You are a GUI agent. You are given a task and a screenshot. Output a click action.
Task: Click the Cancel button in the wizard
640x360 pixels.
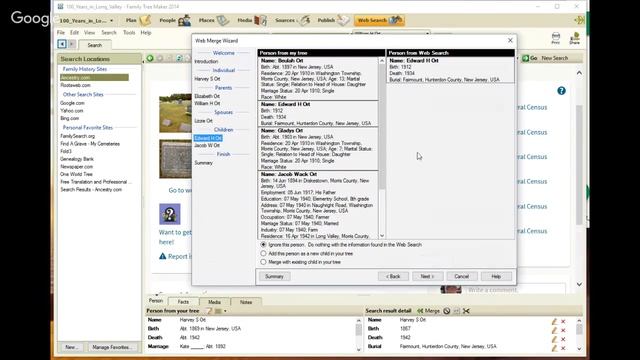pyautogui.click(x=462, y=276)
